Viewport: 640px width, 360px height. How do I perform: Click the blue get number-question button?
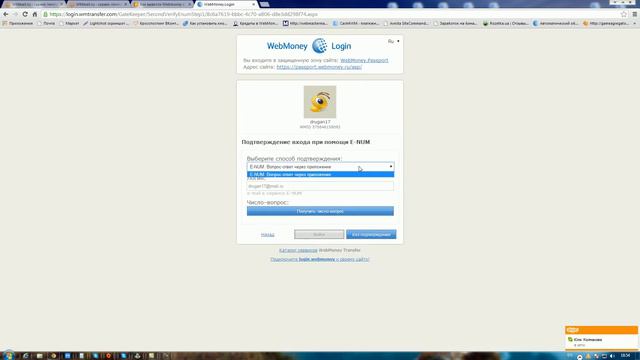pos(320,211)
